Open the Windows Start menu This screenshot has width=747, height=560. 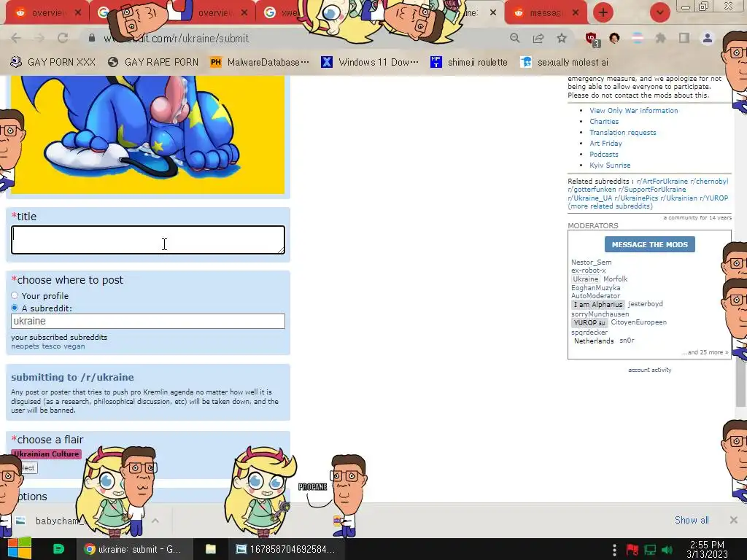coord(19,549)
